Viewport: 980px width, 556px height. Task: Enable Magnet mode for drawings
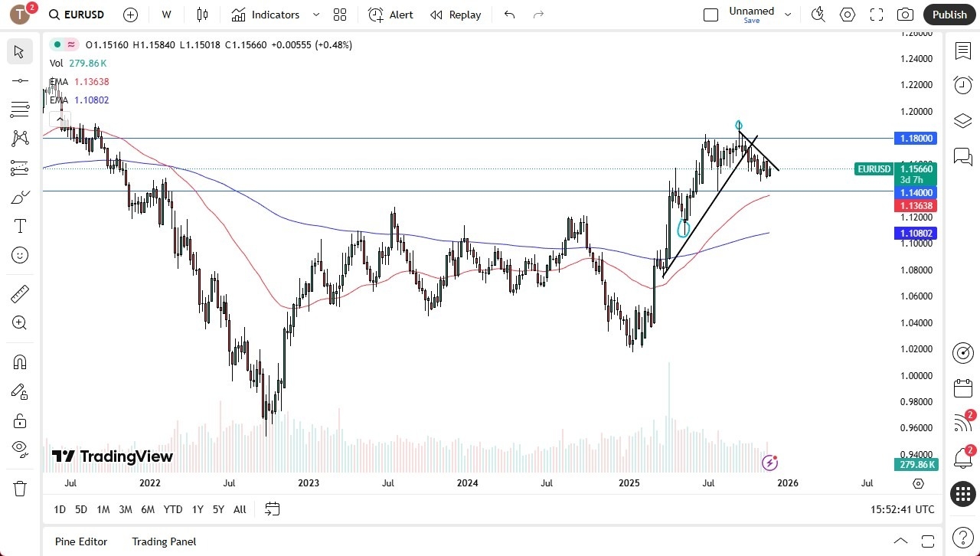coord(19,361)
